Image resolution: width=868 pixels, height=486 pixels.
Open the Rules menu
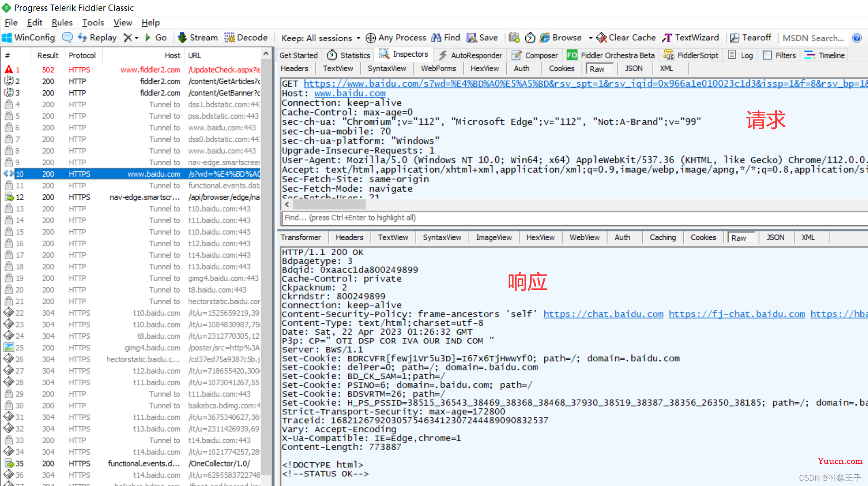(62, 22)
